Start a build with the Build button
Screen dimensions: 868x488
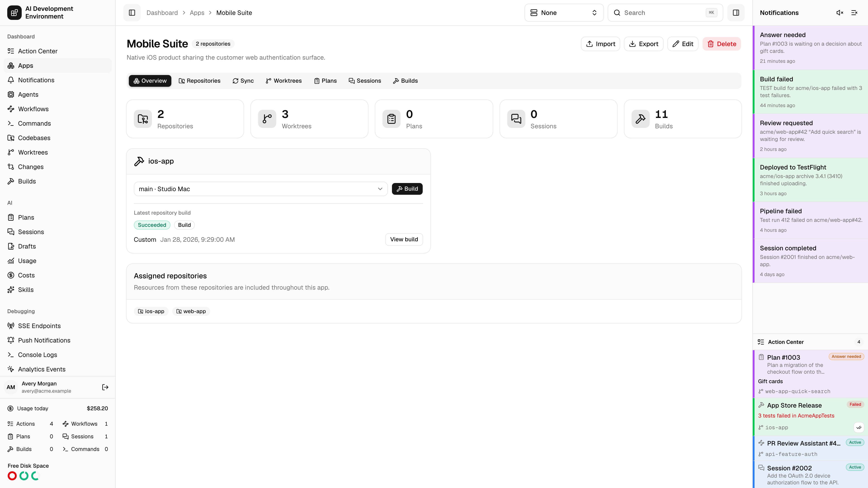(407, 189)
